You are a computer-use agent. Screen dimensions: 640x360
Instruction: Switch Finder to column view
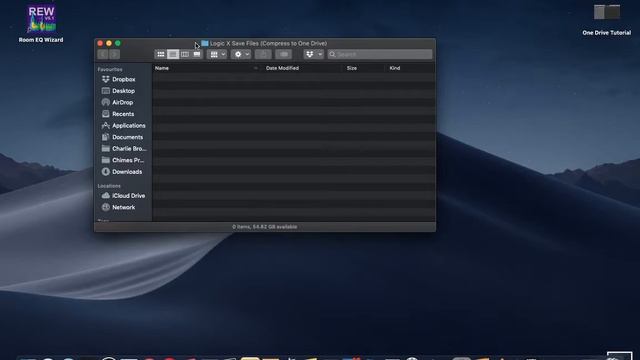[185, 54]
